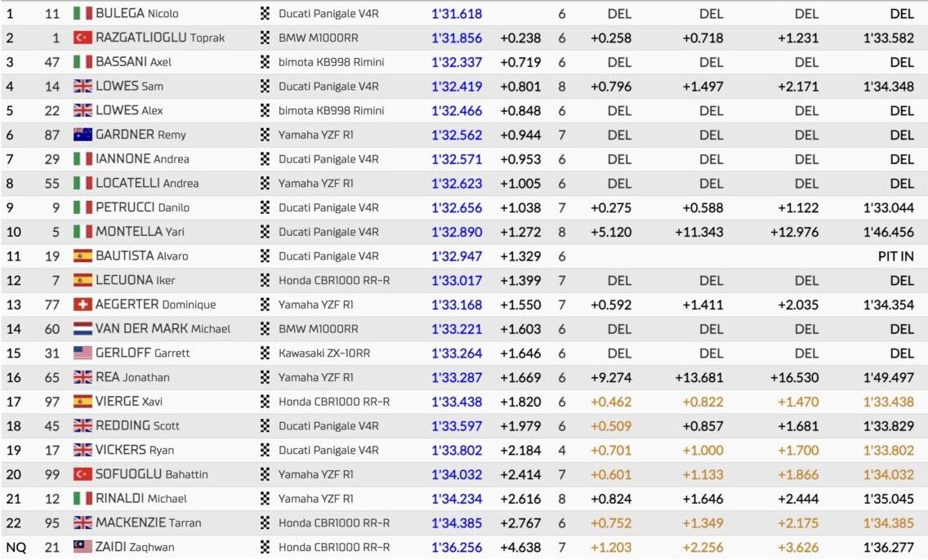Select rider name BULEGA Nicolo
Viewport: 928px width, 560px height.
click(136, 13)
